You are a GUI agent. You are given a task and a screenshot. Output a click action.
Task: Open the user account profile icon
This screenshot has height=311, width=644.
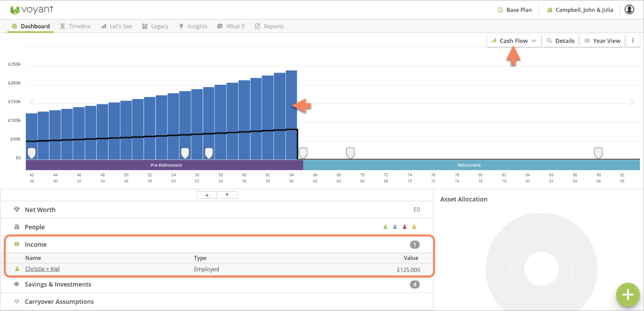[629, 10]
